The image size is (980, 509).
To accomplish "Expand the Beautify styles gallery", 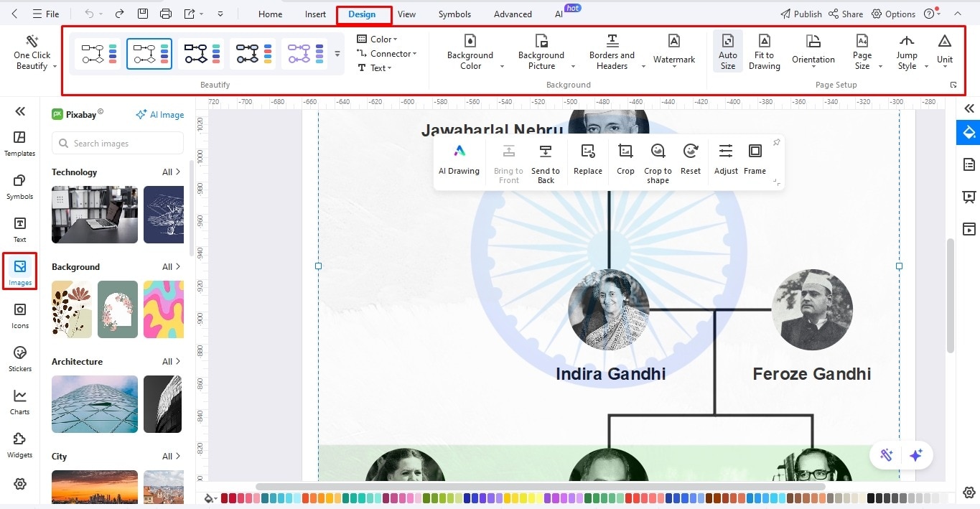I will [337, 53].
